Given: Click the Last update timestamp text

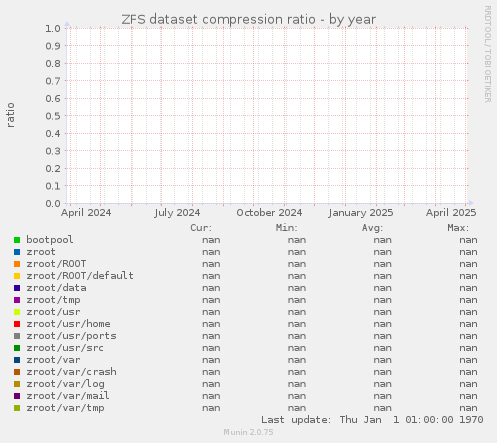Looking at the screenshot, I should pos(372,420).
